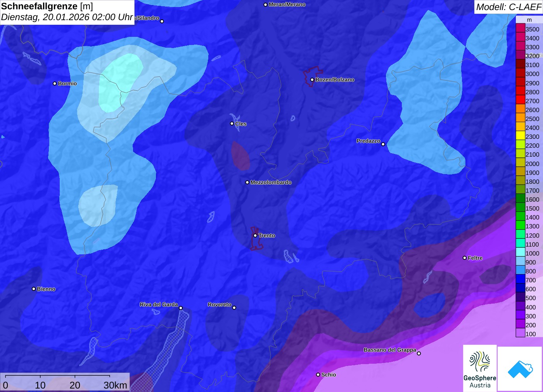Image resolution: width=543 pixels, height=392 pixels.
Task: Click the blue cloud weather logo
Action: (520, 369)
